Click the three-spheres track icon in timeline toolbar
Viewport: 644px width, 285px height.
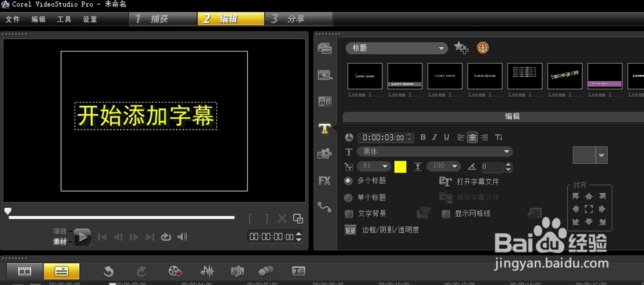(266, 271)
